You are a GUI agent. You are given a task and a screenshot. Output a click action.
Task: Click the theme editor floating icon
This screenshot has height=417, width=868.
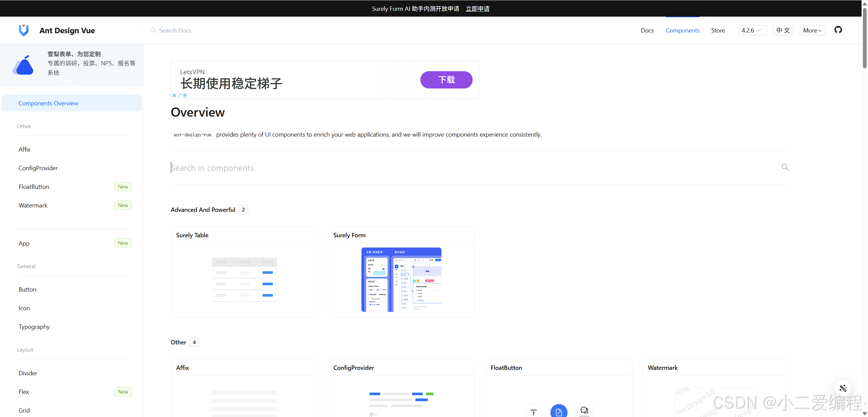[x=843, y=388]
